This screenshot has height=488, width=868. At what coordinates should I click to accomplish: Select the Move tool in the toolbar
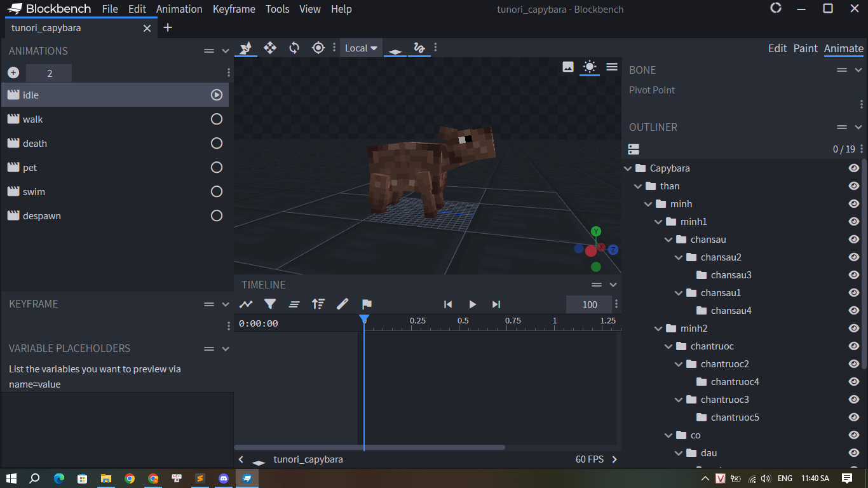[270, 48]
